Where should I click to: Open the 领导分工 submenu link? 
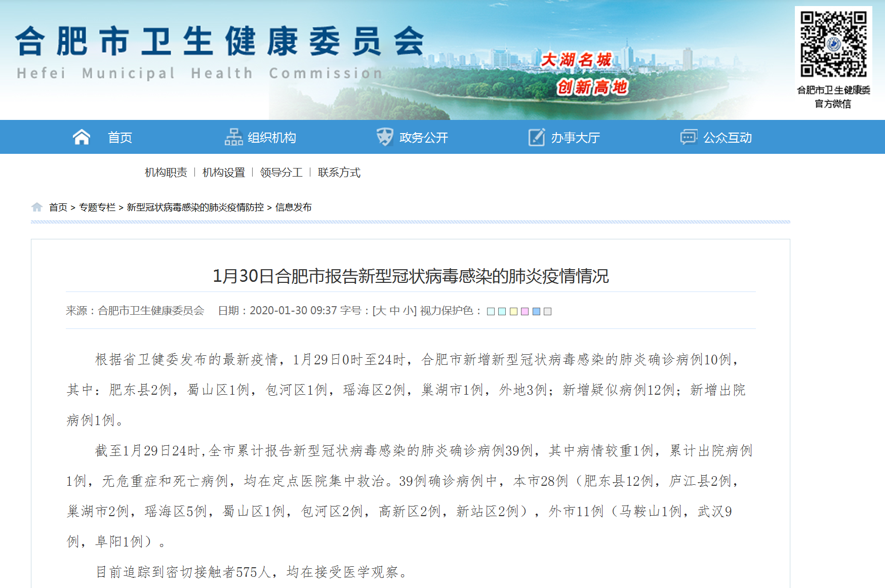(x=281, y=173)
